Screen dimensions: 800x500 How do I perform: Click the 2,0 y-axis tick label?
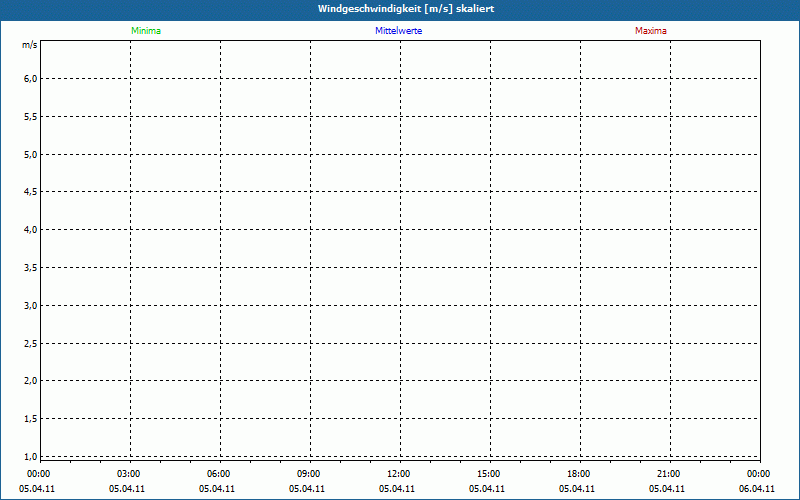(x=30, y=381)
